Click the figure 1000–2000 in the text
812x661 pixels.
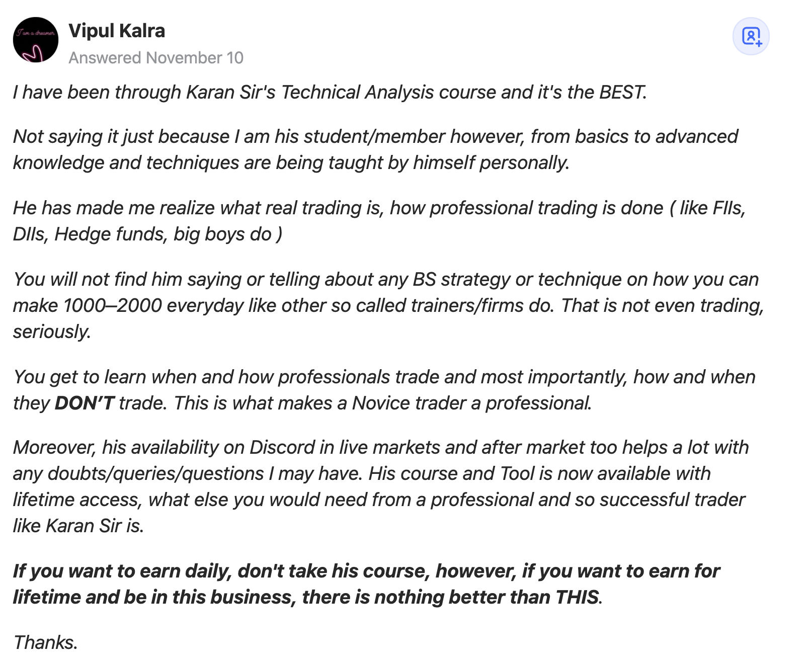tap(113, 305)
